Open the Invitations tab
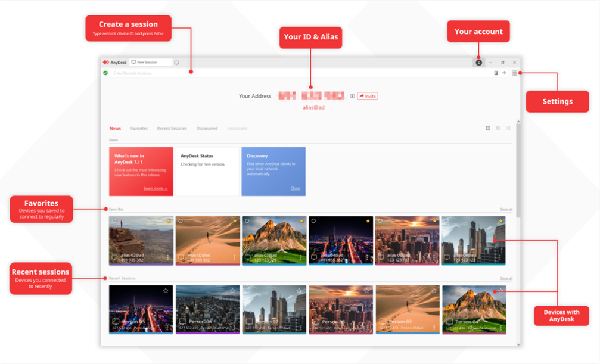600x364 pixels. coord(237,129)
